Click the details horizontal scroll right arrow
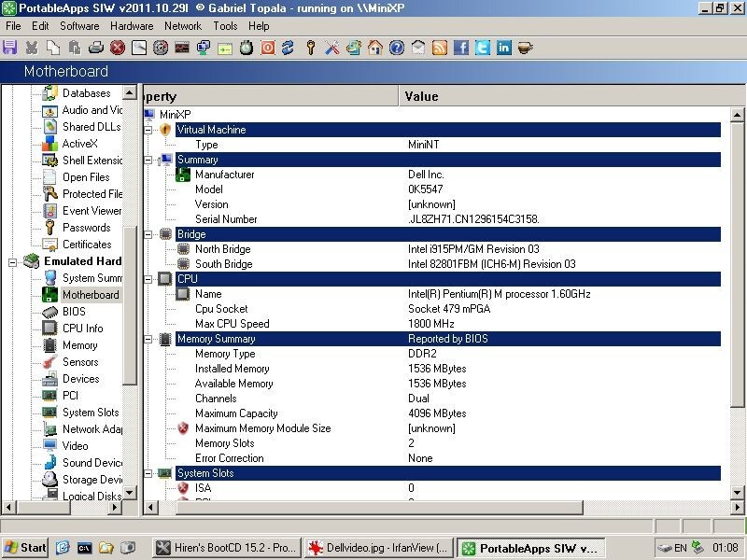Image resolution: width=747 pixels, height=560 pixels. (737, 508)
